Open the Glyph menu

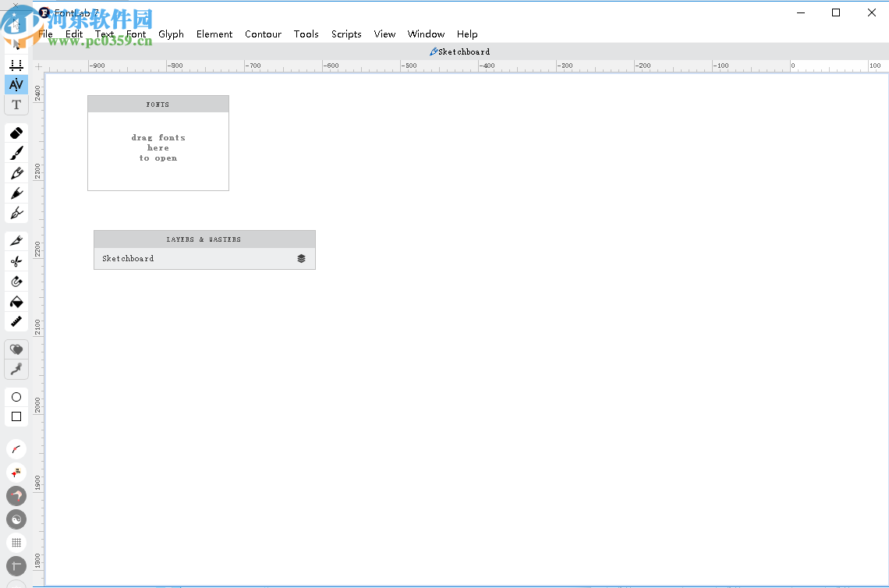pyautogui.click(x=172, y=34)
